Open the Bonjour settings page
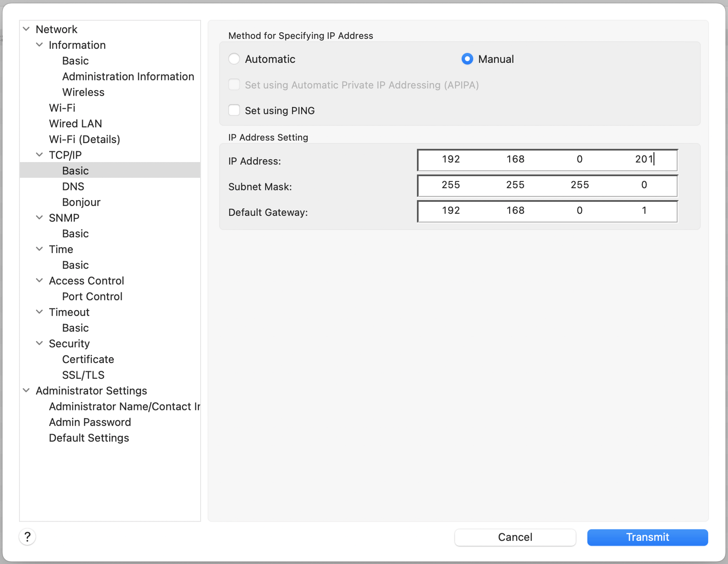The image size is (728, 564). pos(81,202)
